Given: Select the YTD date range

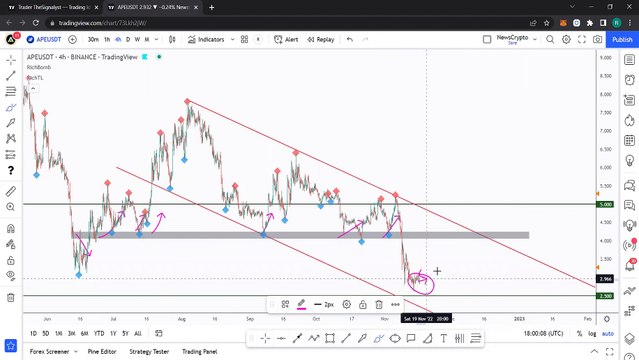Looking at the screenshot, I should tap(99, 333).
